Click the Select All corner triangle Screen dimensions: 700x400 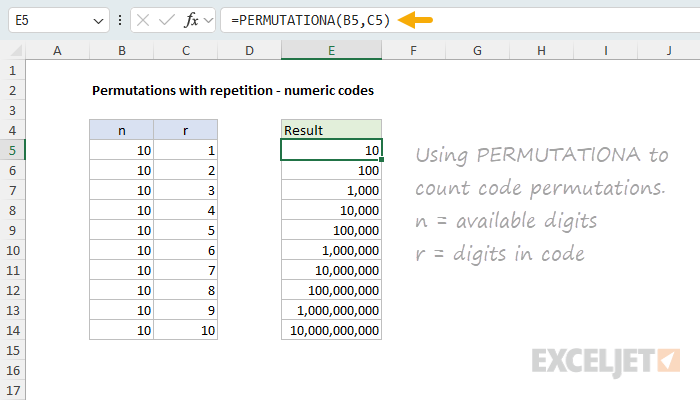point(17,50)
